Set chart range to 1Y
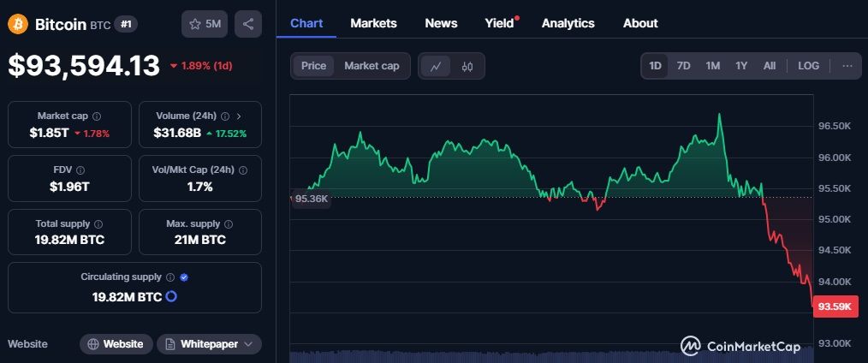 click(741, 66)
